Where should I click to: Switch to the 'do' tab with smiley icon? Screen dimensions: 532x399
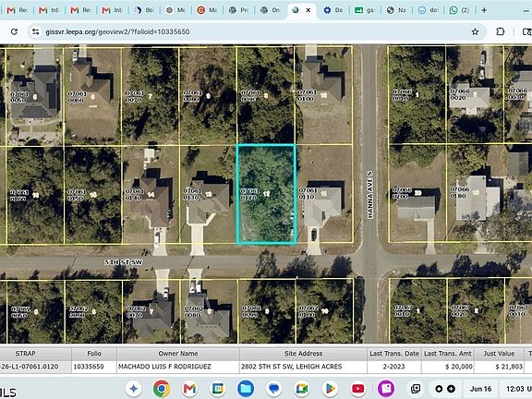428,10
